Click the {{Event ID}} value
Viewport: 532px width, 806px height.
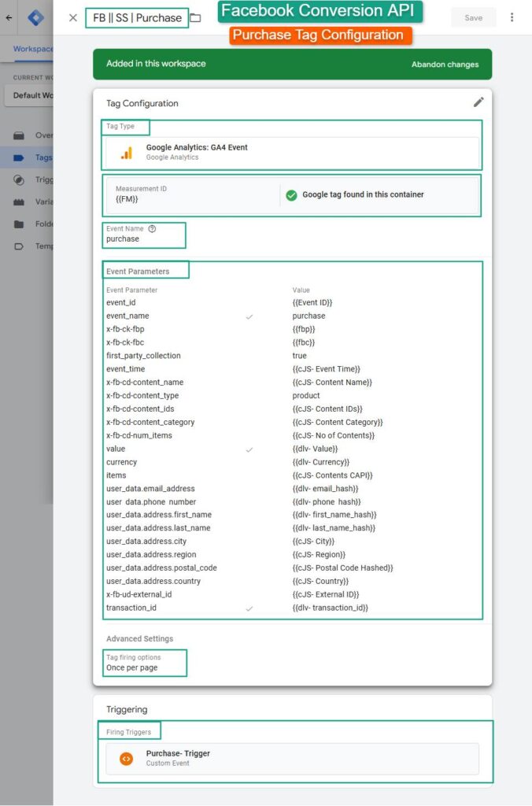pyautogui.click(x=312, y=303)
